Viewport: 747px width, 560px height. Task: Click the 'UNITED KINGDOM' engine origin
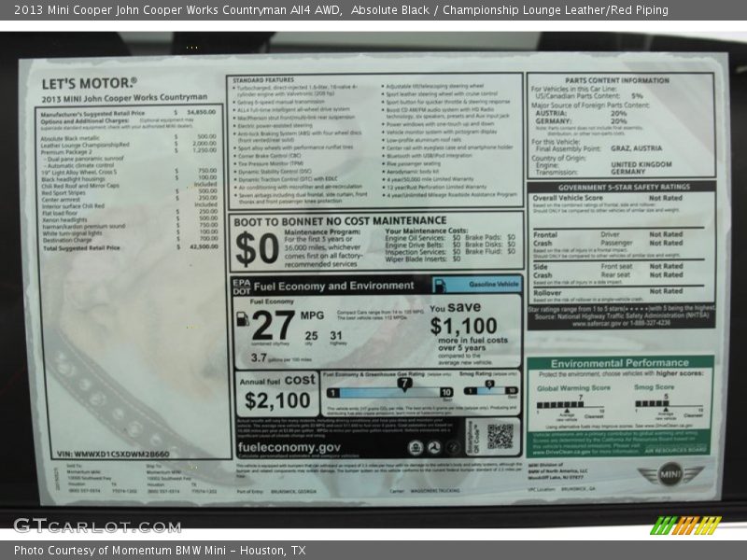pyautogui.click(x=641, y=164)
